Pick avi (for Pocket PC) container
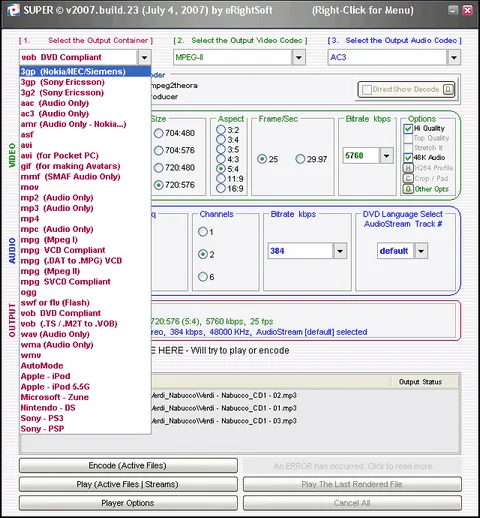480x518 pixels. pos(85,156)
